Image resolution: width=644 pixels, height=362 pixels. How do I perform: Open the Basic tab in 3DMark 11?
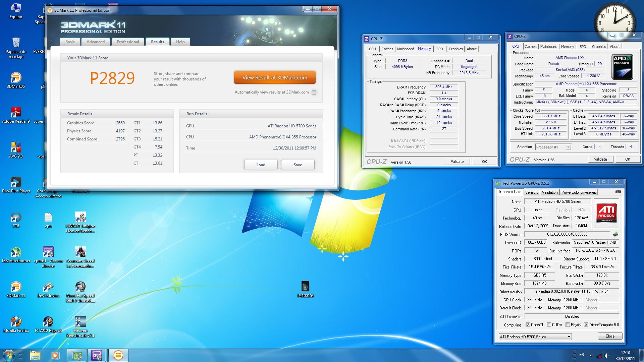click(70, 42)
